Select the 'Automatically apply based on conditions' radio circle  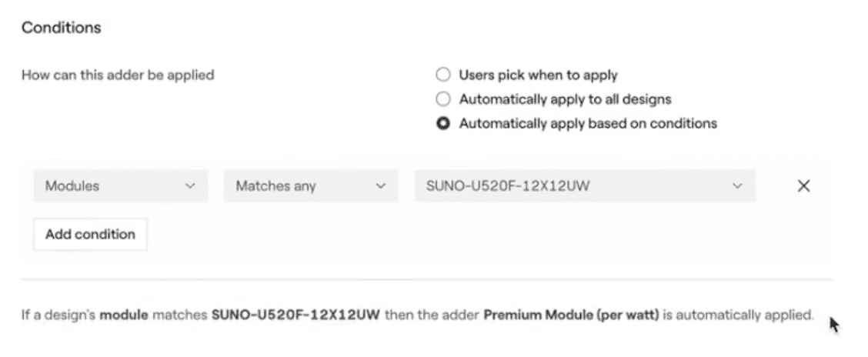tap(443, 123)
